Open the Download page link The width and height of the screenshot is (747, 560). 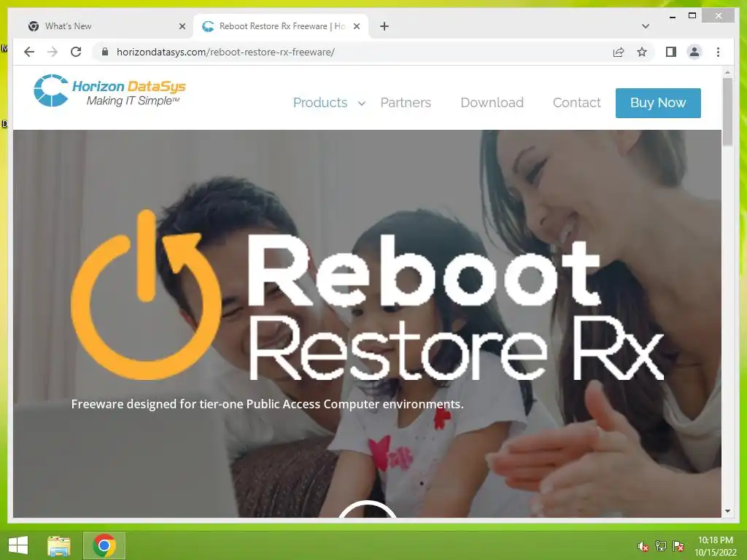pyautogui.click(x=492, y=102)
